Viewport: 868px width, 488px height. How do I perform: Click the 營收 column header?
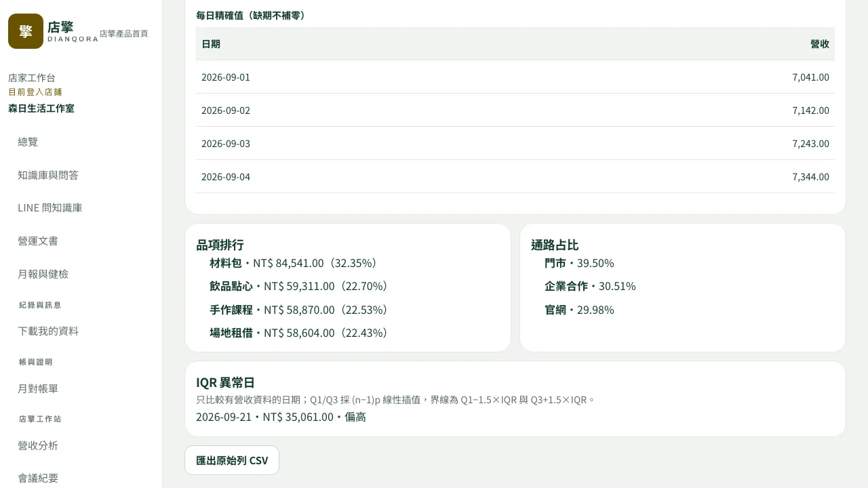(x=820, y=44)
